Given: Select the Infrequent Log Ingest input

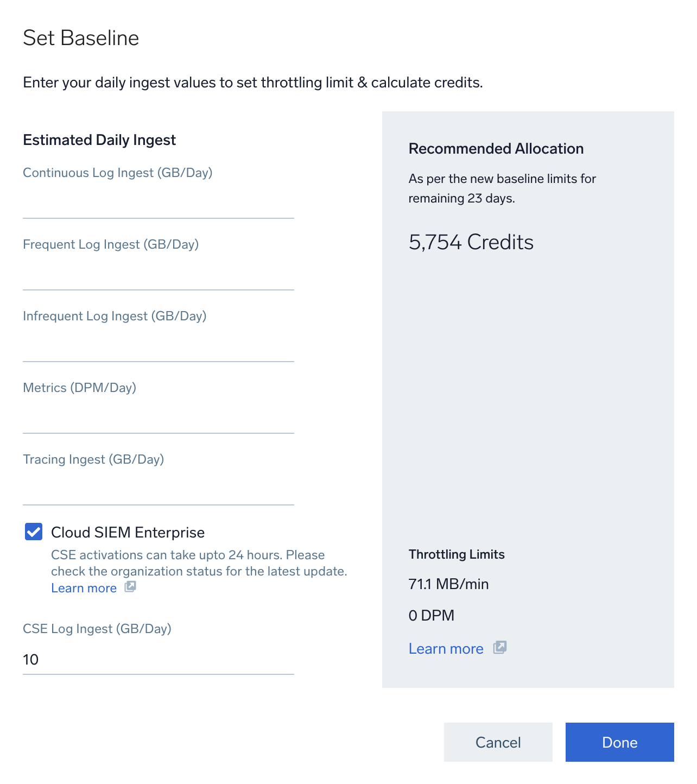Looking at the screenshot, I should [159, 346].
